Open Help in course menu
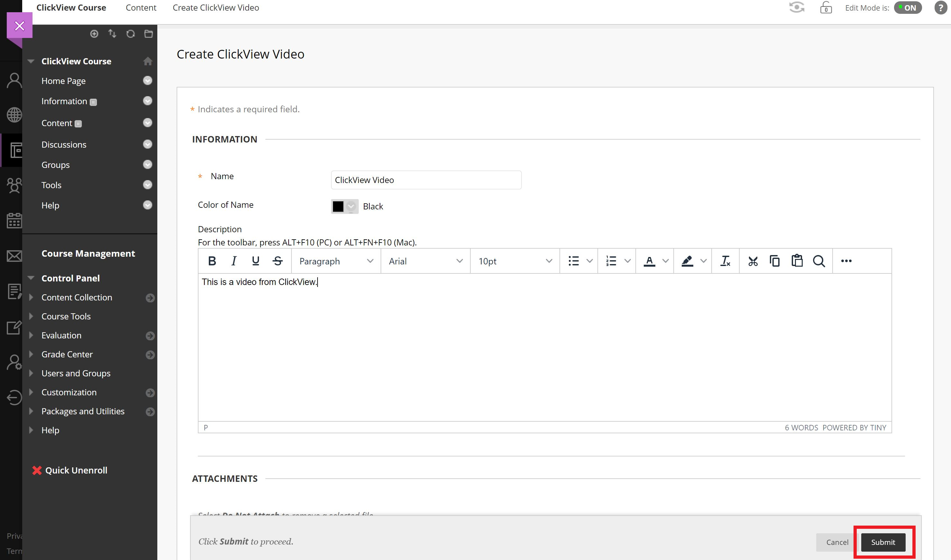The height and width of the screenshot is (560, 951). coord(50,205)
